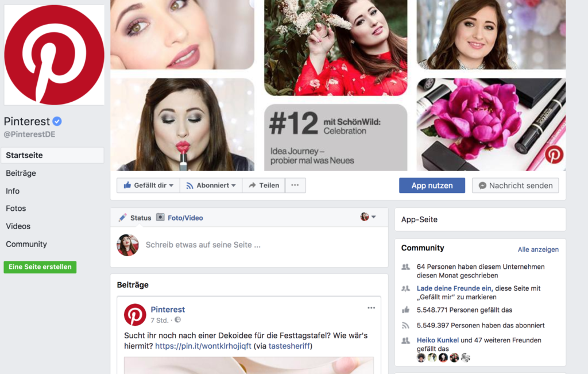The width and height of the screenshot is (588, 374).
Task: Open the tastesheriff link
Action: coord(289,346)
